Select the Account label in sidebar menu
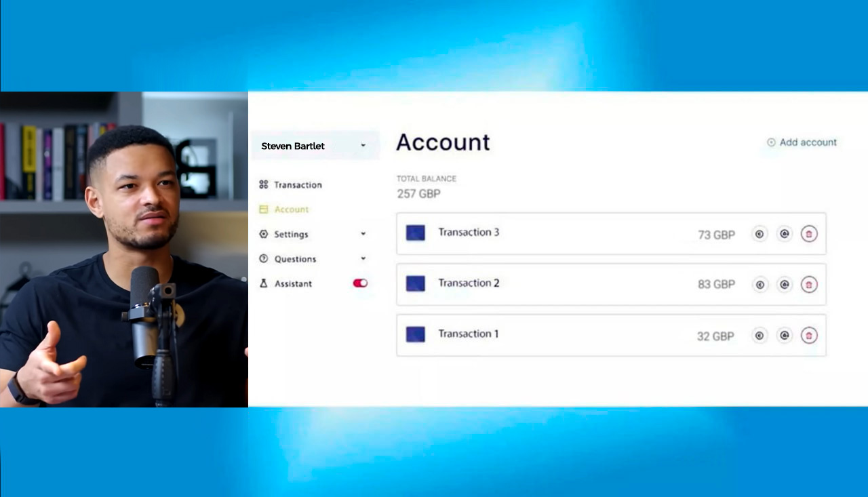The height and width of the screenshot is (497, 868). [292, 210]
